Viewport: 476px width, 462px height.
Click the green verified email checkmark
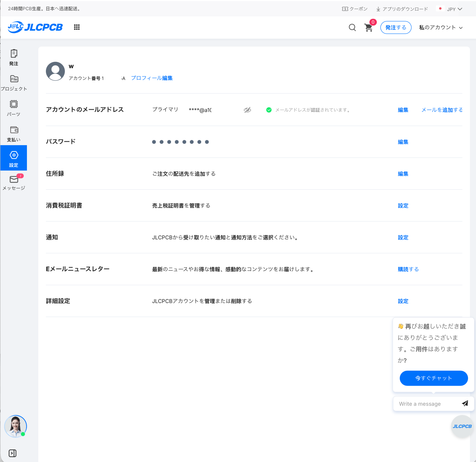pyautogui.click(x=269, y=110)
